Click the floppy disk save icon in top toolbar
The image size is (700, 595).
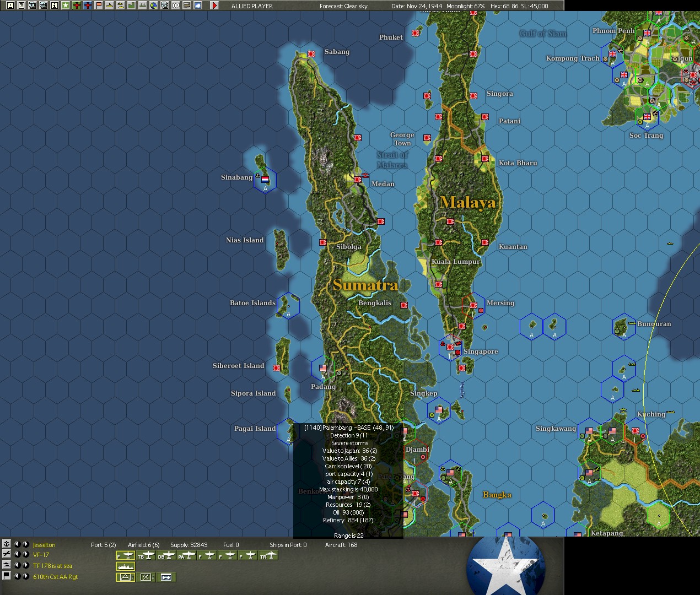click(x=10, y=6)
